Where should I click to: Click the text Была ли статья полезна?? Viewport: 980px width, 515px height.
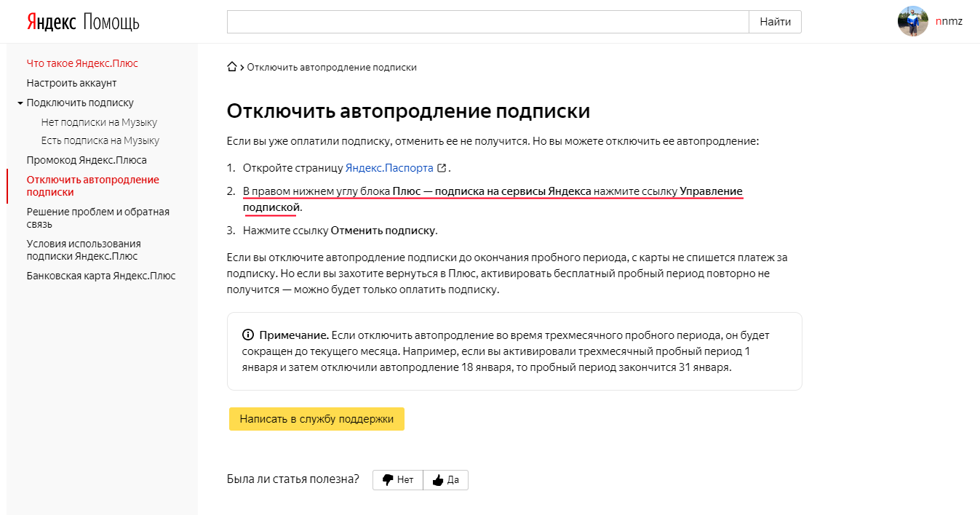coord(293,479)
